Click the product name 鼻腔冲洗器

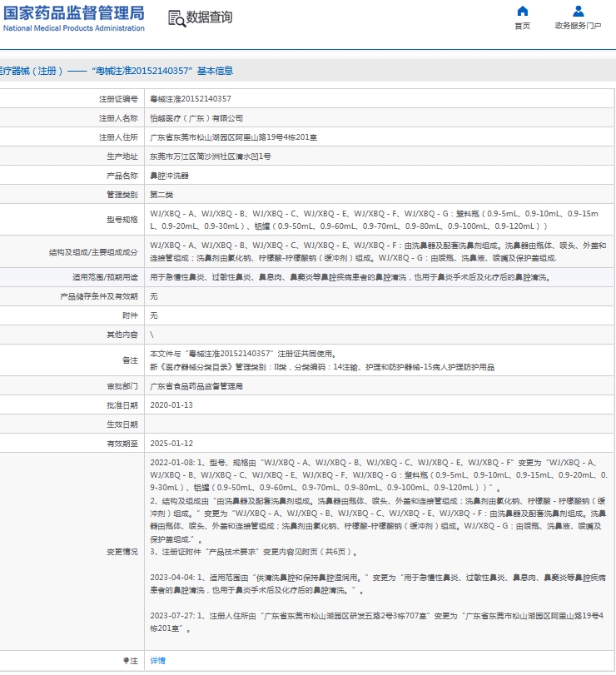[169, 176]
